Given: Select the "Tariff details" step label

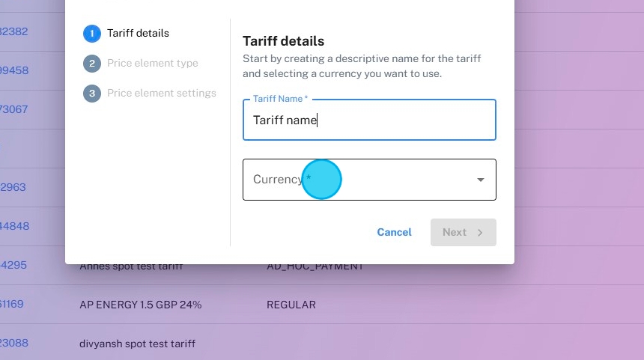Looking at the screenshot, I should (138, 34).
